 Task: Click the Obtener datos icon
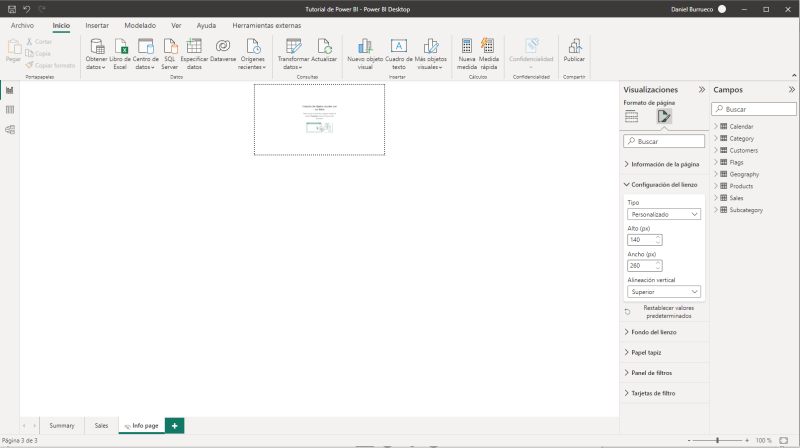96,47
